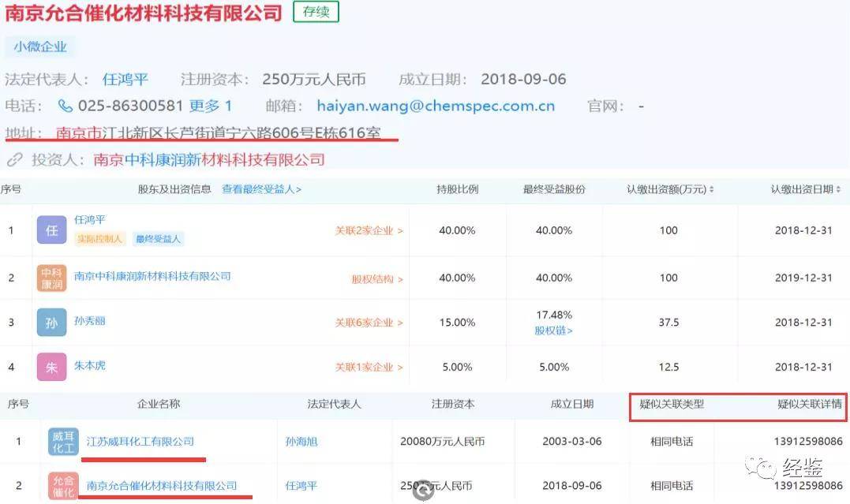
Task: Click the purple 任 avatar icon
Action: point(51,230)
